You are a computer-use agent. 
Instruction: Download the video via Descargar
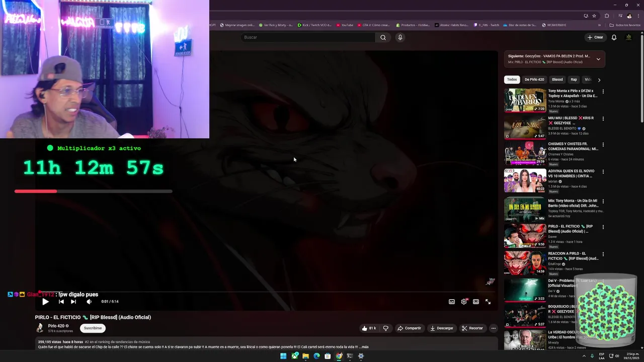[x=442, y=328]
